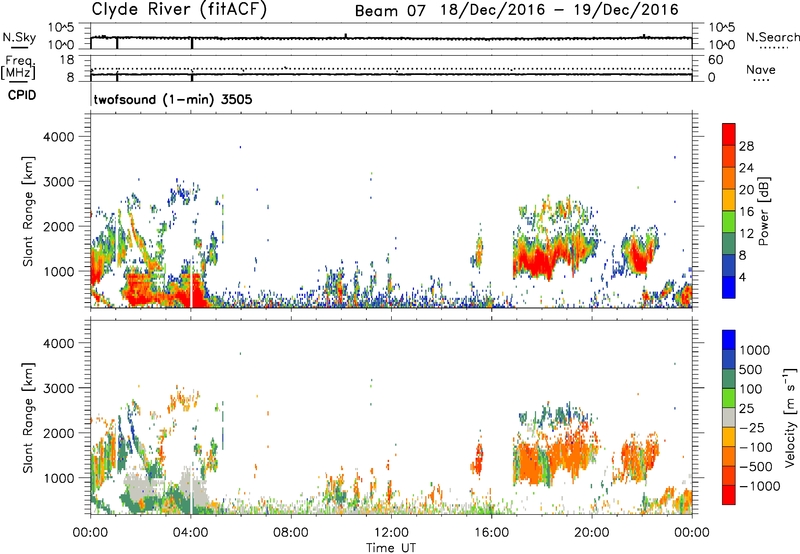
Task: Click the '60' Nave axis tick label
Action: click(715, 60)
